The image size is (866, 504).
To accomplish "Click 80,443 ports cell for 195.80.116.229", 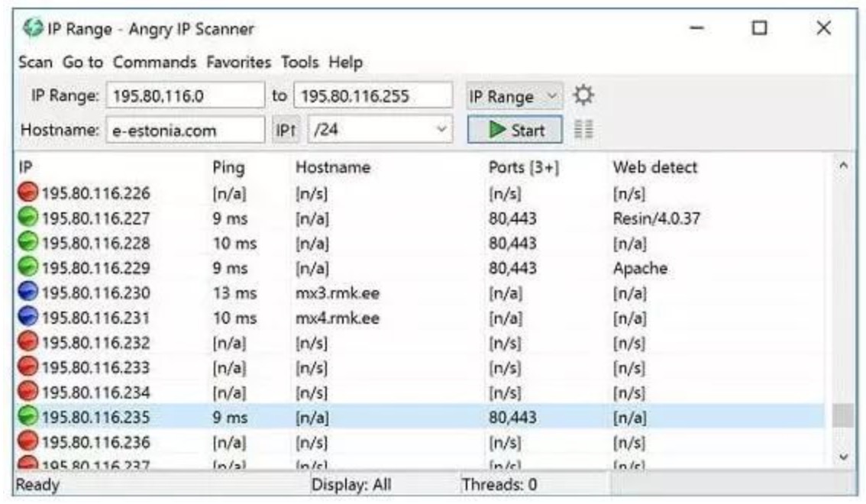I will 512,268.
